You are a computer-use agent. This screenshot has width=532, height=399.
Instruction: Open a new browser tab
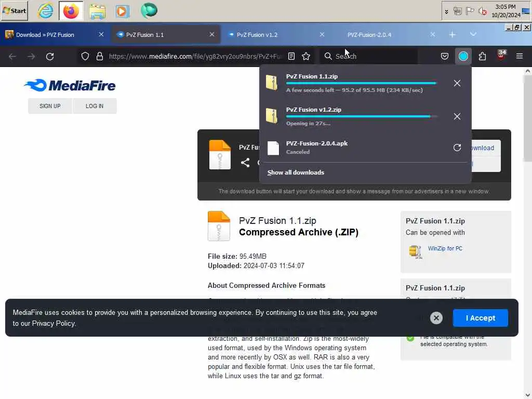(x=453, y=35)
